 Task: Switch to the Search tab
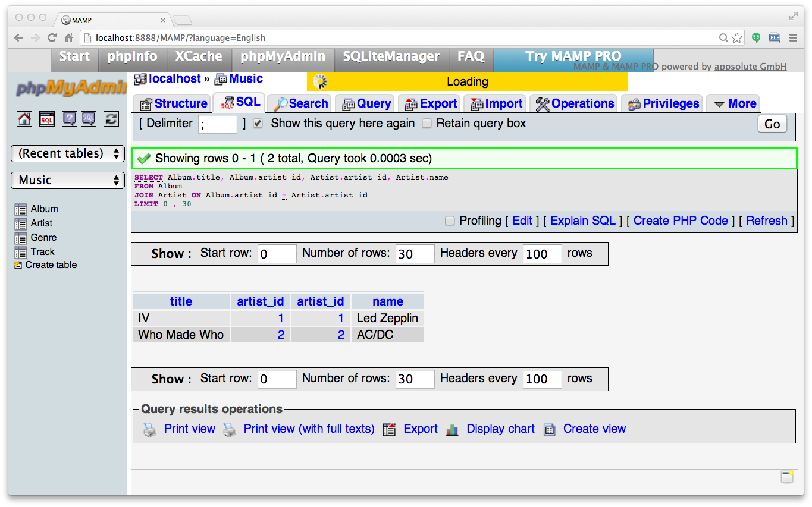click(300, 103)
